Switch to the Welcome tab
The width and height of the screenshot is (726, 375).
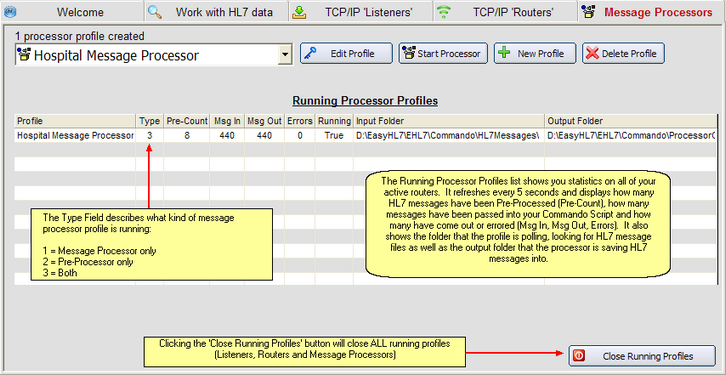tap(72, 12)
